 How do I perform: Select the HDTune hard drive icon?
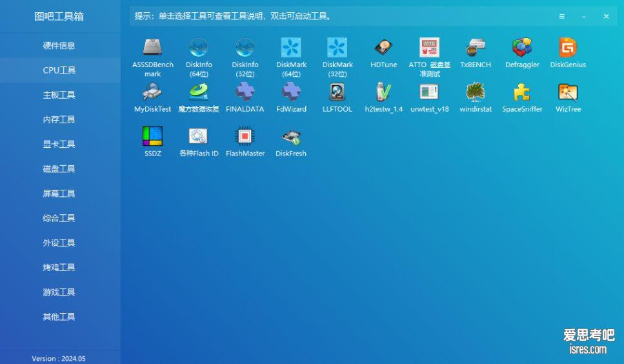click(383, 47)
